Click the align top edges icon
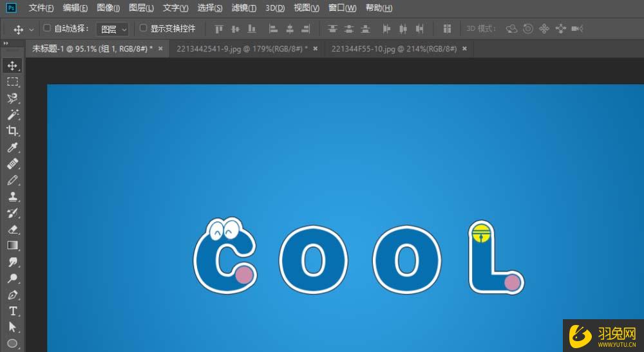The image size is (644, 352). point(219,29)
